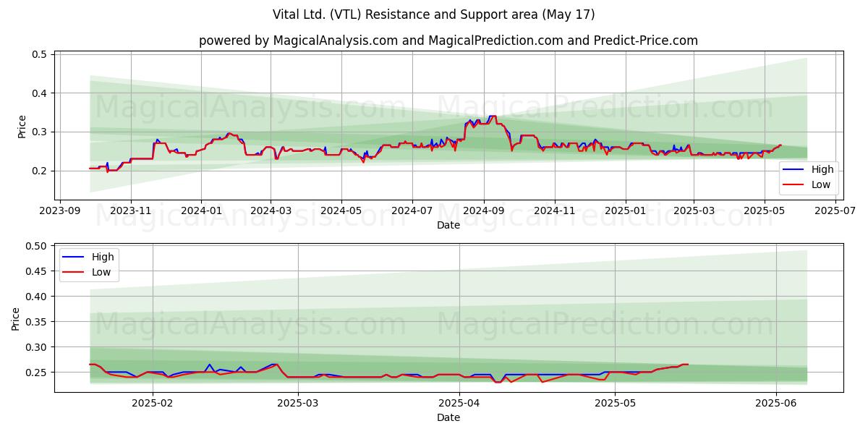Viewport: 868px width, 434px height.
Task: Click the '0.5' y-axis label in top chart
Action: pos(40,54)
